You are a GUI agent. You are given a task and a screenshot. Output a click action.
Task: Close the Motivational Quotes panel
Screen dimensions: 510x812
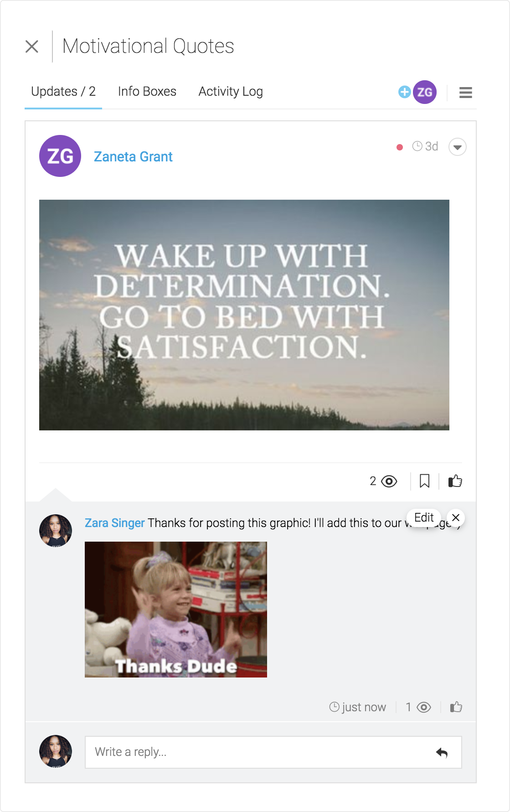(x=32, y=47)
